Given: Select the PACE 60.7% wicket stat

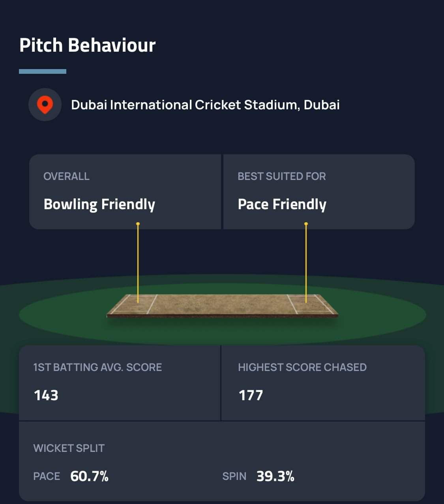Looking at the screenshot, I should (x=71, y=476).
